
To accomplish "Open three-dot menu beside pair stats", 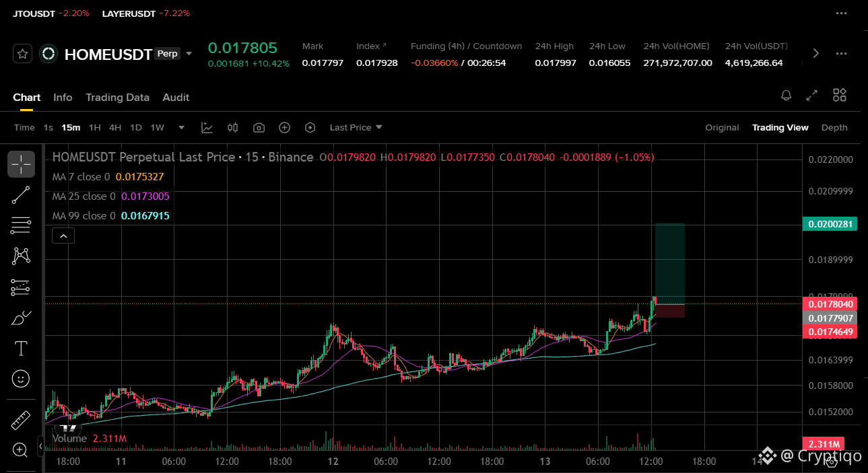I will [841, 54].
